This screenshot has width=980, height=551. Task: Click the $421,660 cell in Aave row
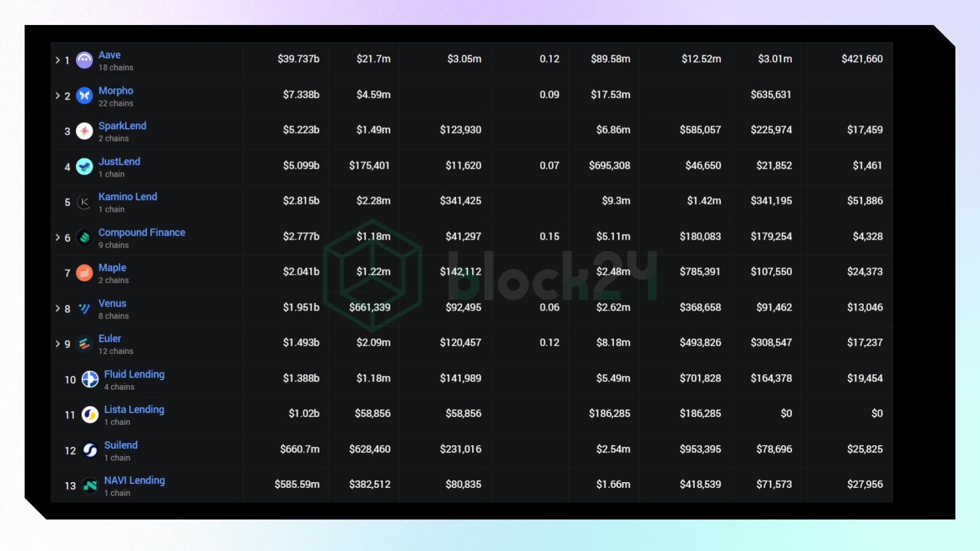click(x=862, y=59)
